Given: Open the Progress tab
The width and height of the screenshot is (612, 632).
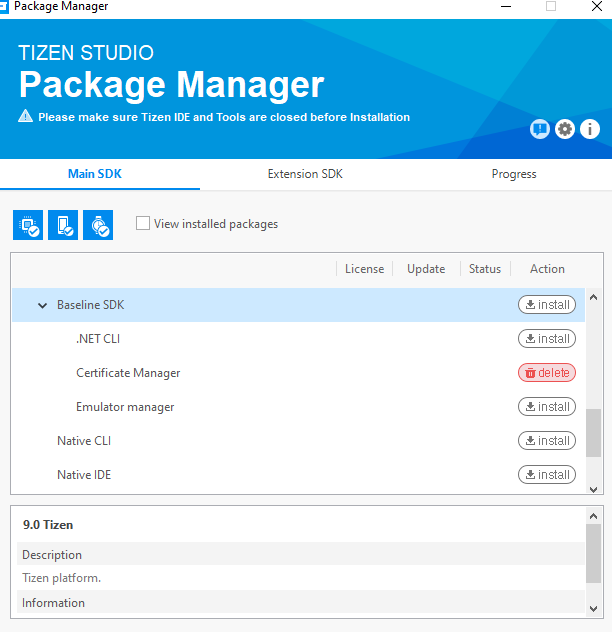Looking at the screenshot, I should coord(514,174).
